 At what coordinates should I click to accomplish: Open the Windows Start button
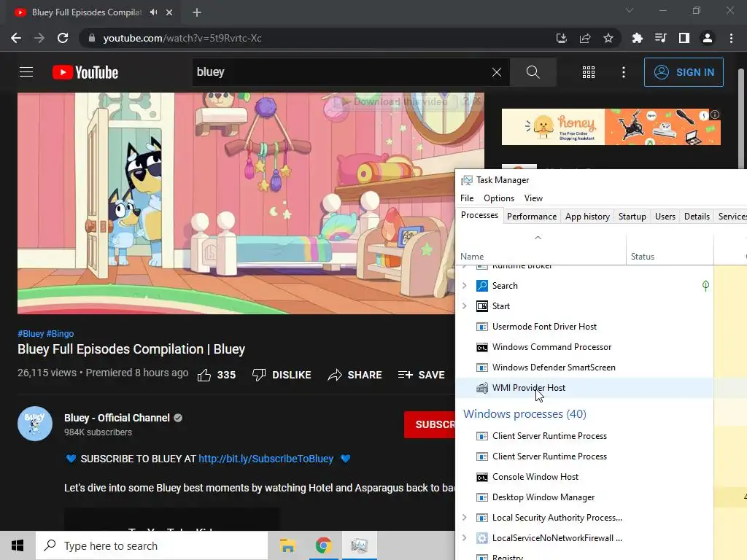pyautogui.click(x=18, y=545)
